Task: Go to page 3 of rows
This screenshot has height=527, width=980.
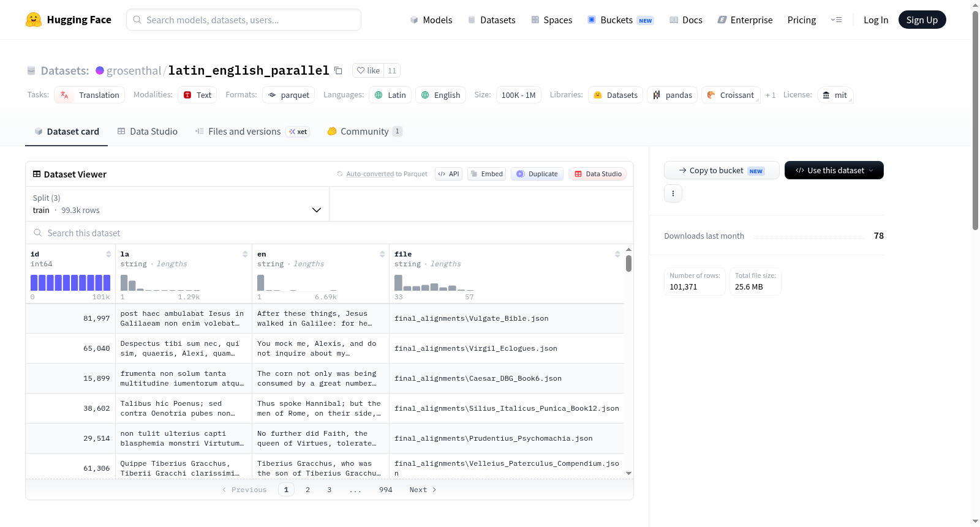Action: 329,490
